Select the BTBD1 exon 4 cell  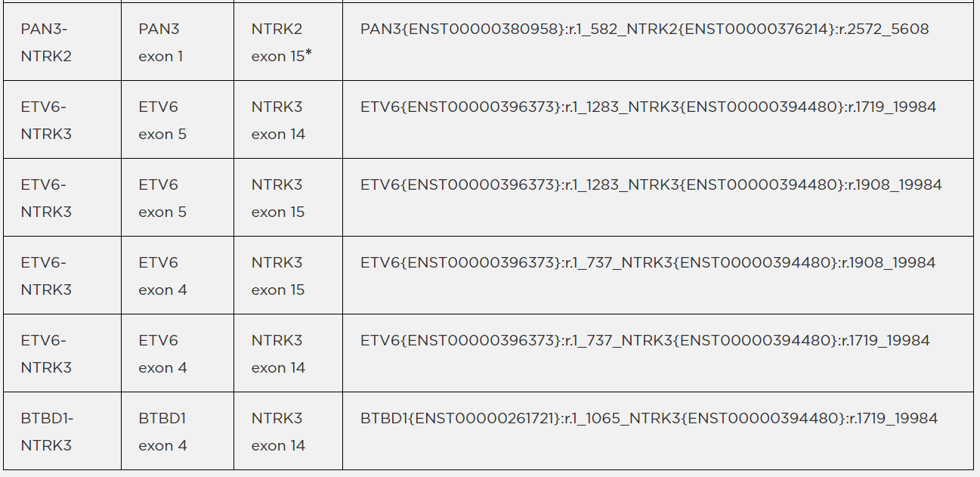point(162,432)
